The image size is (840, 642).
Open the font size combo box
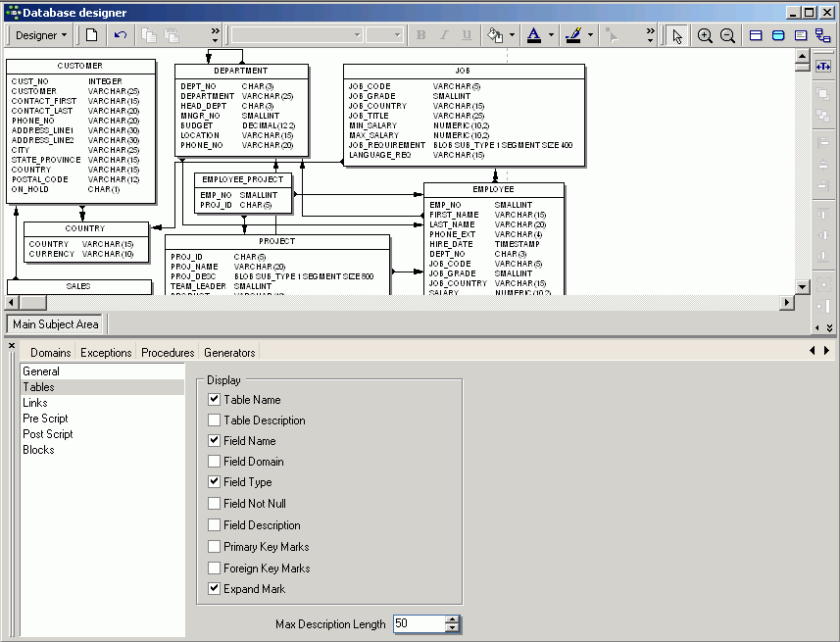pyautogui.click(x=384, y=35)
